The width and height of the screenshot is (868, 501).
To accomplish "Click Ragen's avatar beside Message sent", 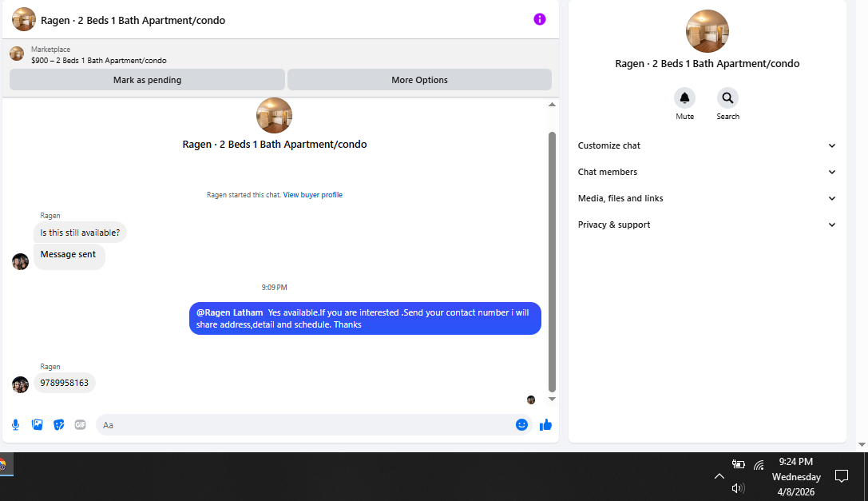I will click(x=21, y=261).
